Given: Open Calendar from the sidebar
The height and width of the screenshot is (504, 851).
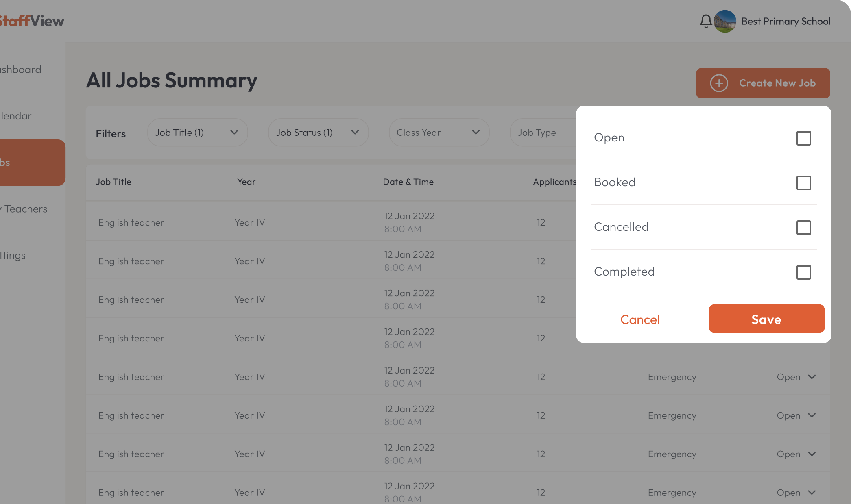Looking at the screenshot, I should click(x=16, y=116).
